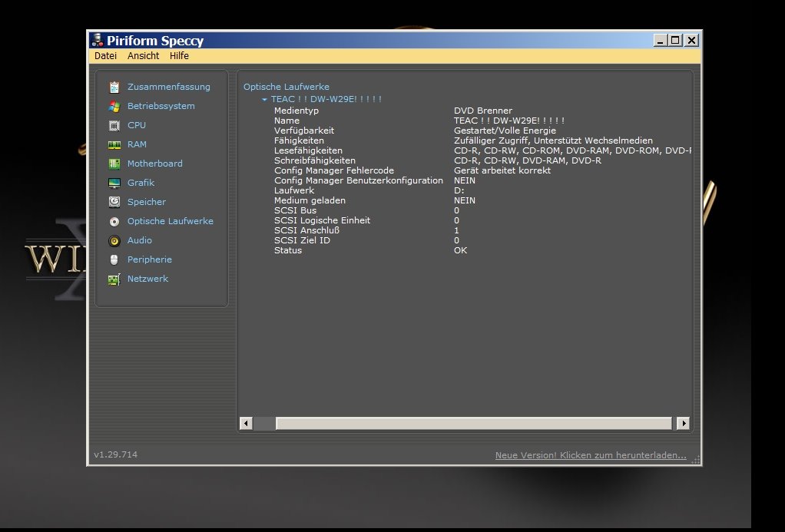Go to the CPU section
Screen dimensions: 785x532
[136, 125]
